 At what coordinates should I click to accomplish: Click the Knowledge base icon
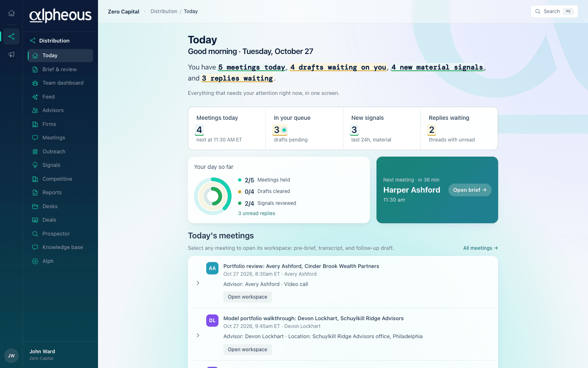35,247
